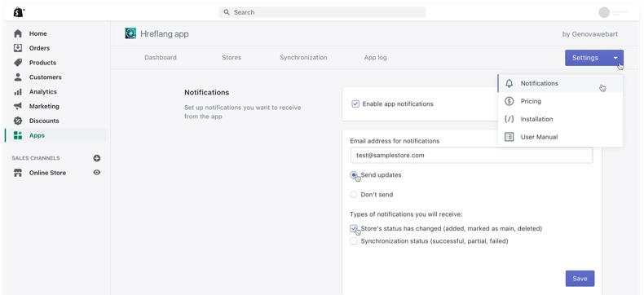Click the Pricing dollar icon
This screenshot has width=644, height=295.
pyautogui.click(x=509, y=101)
